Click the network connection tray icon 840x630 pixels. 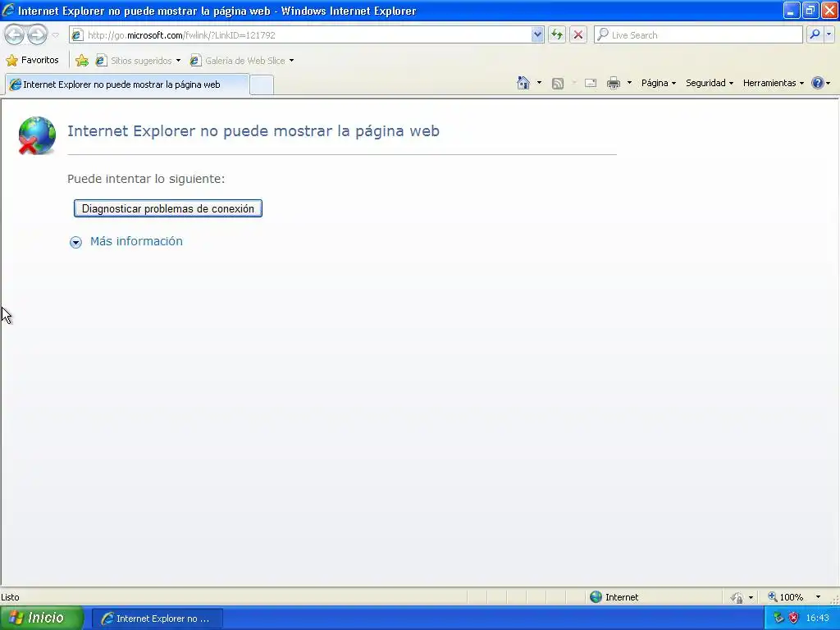click(x=778, y=619)
